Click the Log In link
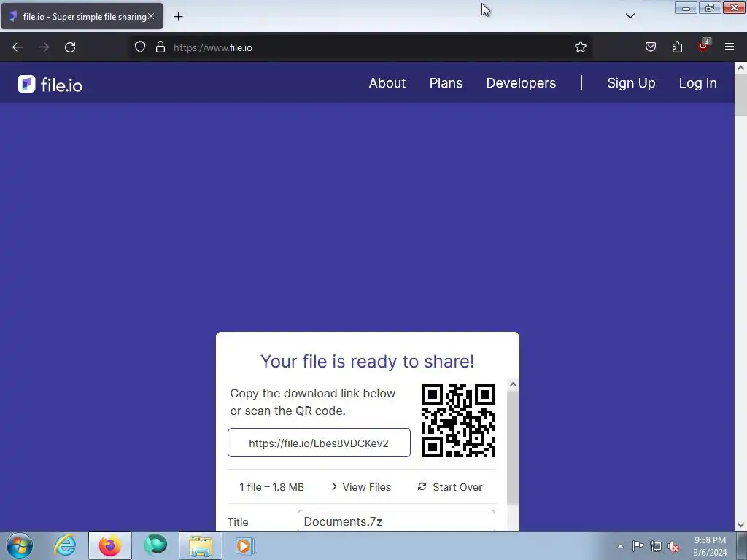Image resolution: width=747 pixels, height=560 pixels. 697,83
